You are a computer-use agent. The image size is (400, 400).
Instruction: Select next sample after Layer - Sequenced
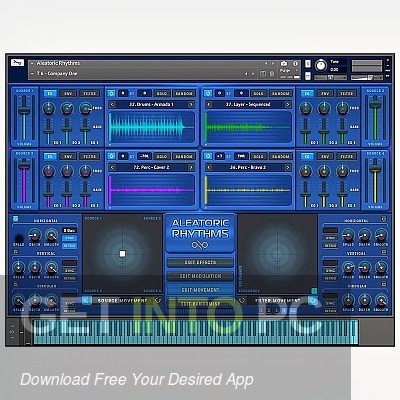[x=288, y=105]
